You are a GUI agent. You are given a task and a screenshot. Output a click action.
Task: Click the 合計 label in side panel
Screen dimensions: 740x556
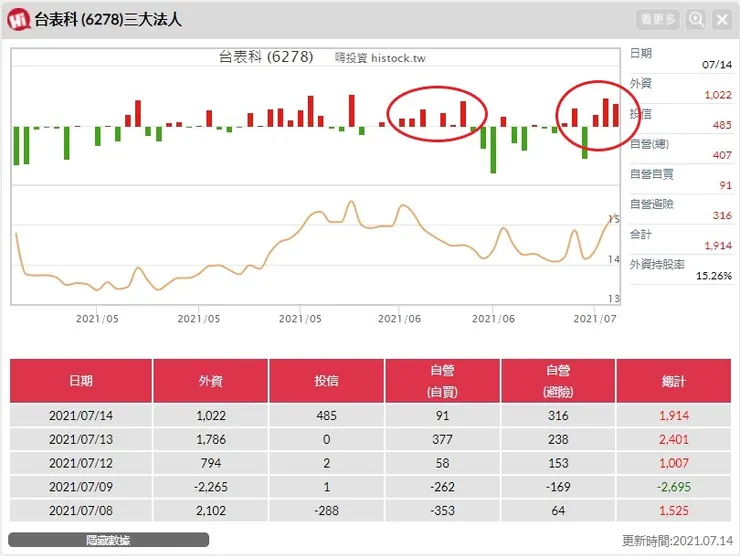coord(641,235)
